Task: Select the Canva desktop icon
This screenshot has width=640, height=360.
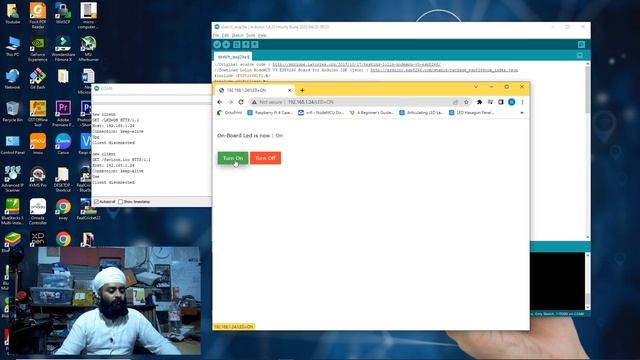Action: [x=63, y=144]
